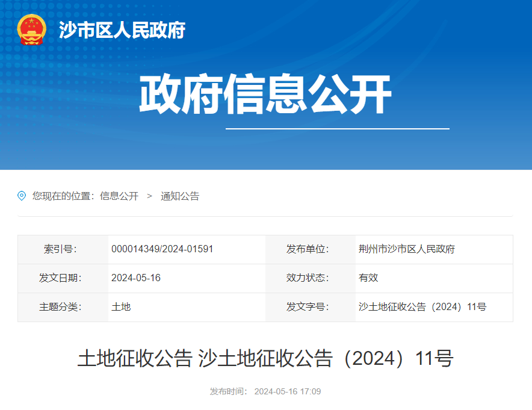
Task: Click the location pin breadcrumb icon
Action: coord(20,196)
